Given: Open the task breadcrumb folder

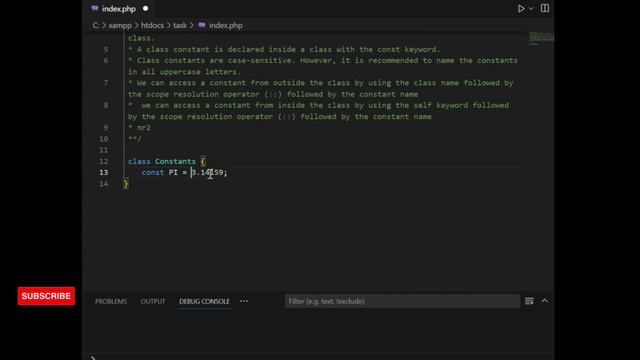Looking at the screenshot, I should click(x=180, y=25).
